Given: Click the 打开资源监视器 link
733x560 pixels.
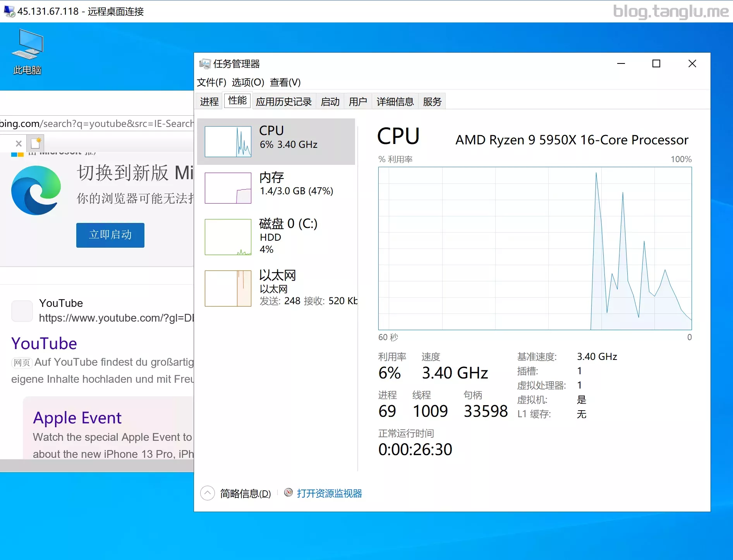Looking at the screenshot, I should click(329, 493).
